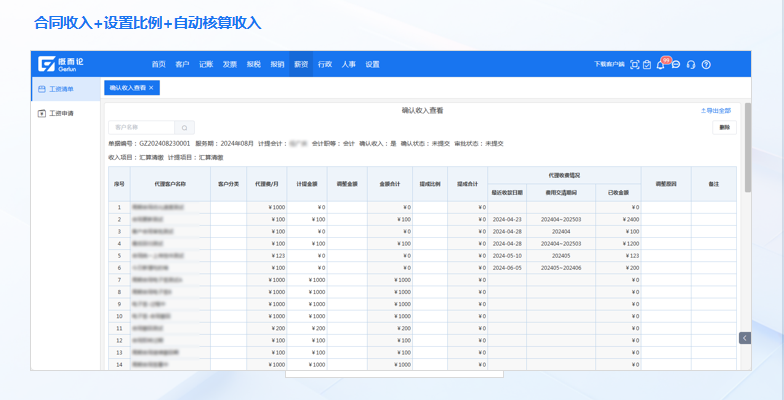Viewport: 784px width, 400px height.
Task: Select 工资申请 in the left sidebar
Action: (x=61, y=113)
